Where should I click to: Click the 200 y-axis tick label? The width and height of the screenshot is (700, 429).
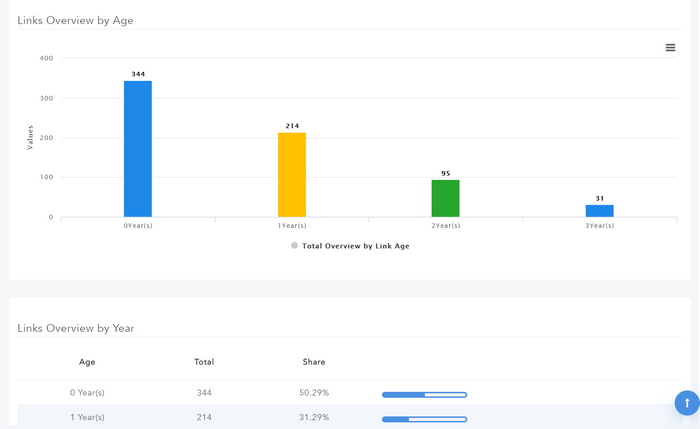(46, 138)
